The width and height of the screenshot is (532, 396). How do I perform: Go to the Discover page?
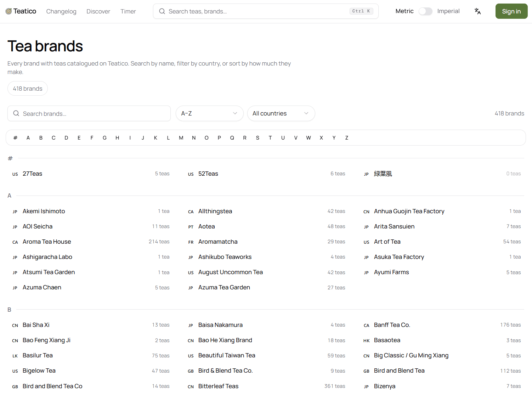click(98, 11)
